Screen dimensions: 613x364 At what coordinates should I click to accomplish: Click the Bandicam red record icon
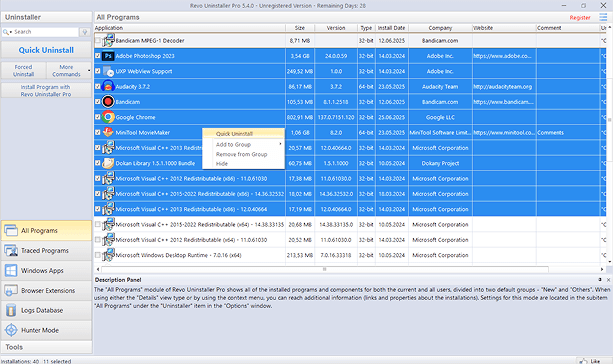coord(108,102)
